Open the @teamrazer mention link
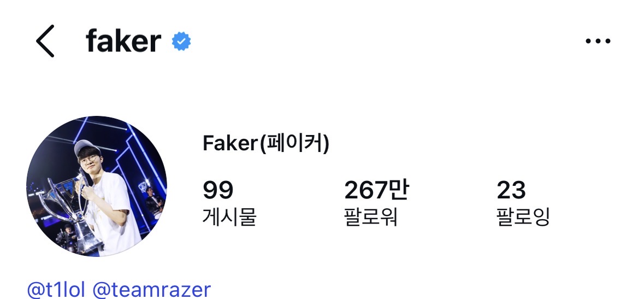The image size is (644, 299). click(151, 289)
